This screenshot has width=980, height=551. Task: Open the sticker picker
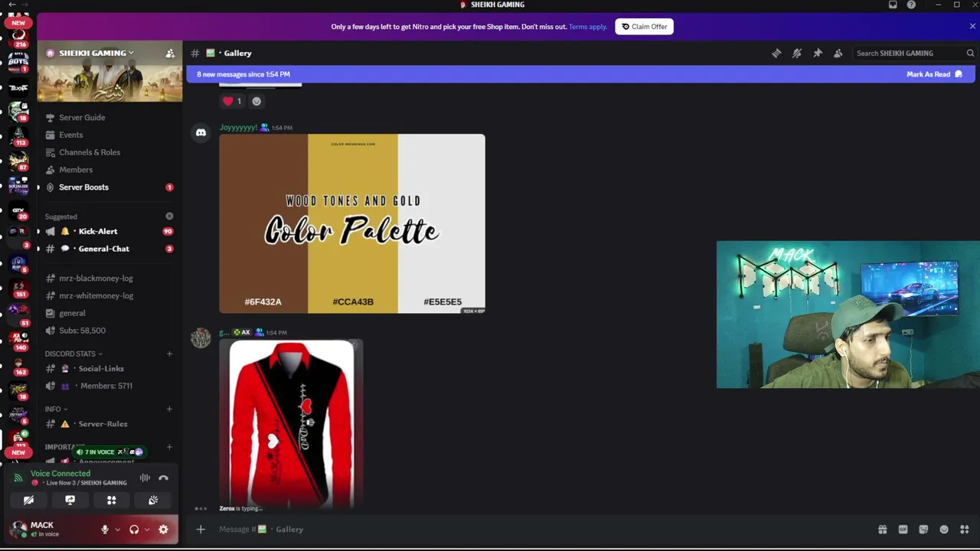(x=923, y=530)
